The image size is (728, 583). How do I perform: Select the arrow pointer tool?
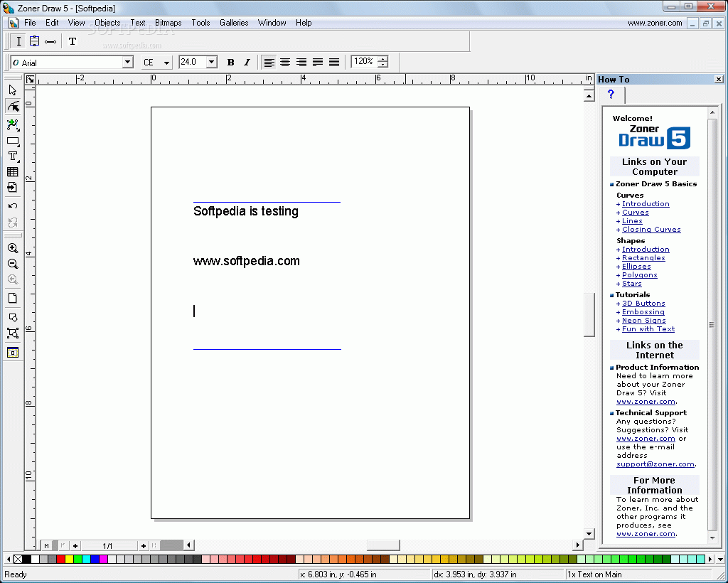pos(13,90)
